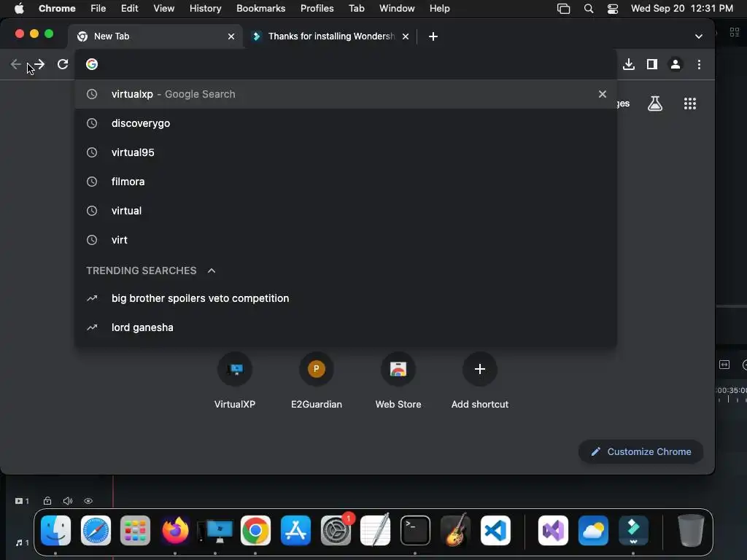Open the History menu
Image resolution: width=747 pixels, height=560 pixels.
pyautogui.click(x=205, y=9)
